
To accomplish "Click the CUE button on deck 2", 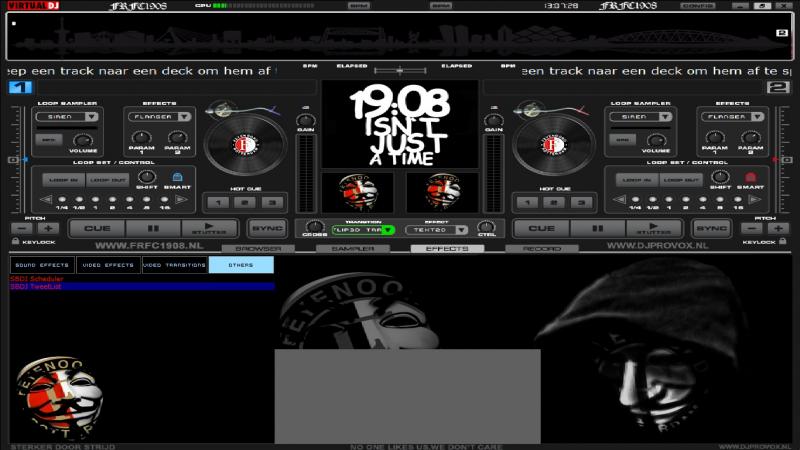I will click(x=541, y=228).
